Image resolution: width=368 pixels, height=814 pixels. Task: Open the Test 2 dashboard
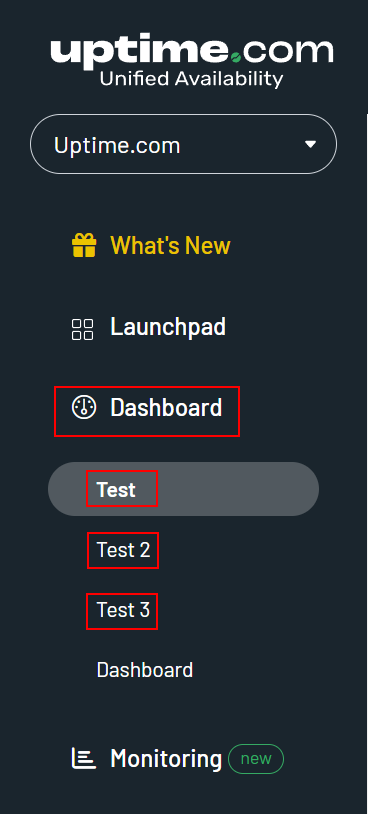click(x=124, y=550)
